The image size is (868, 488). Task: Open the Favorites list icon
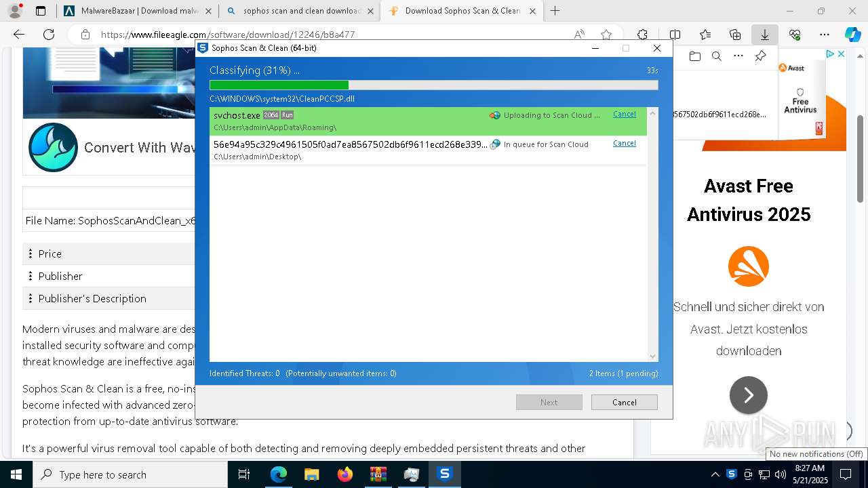(705, 35)
